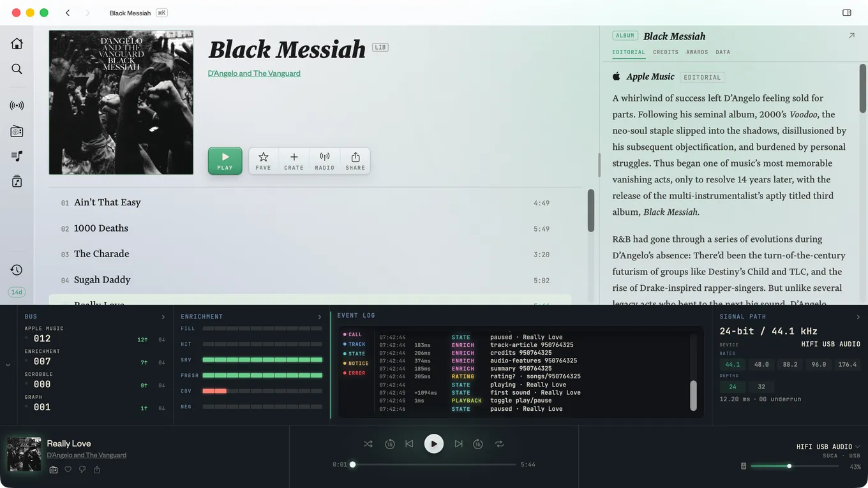Switch to the Credits tab

[x=666, y=52]
